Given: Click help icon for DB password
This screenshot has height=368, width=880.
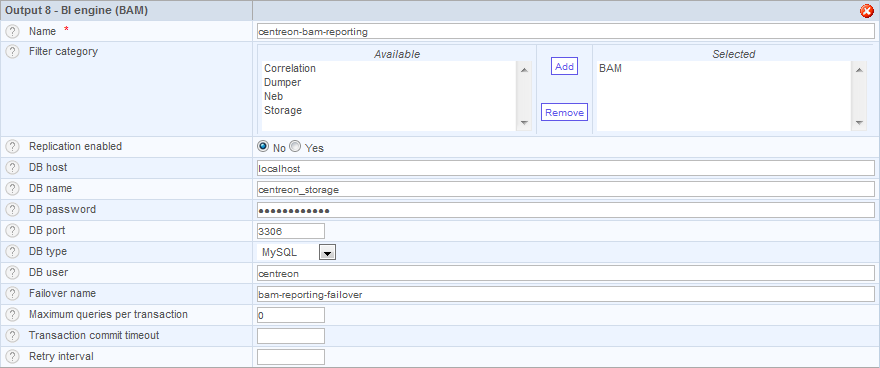Looking at the screenshot, I should click(x=12, y=210).
